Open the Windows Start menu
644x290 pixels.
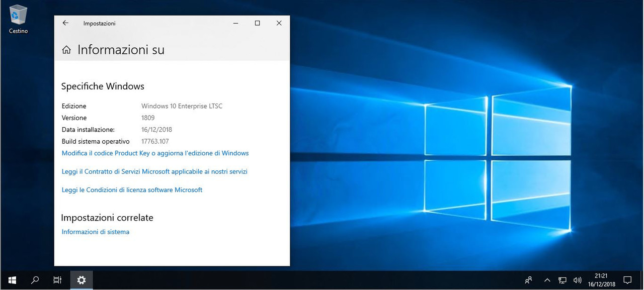click(12, 280)
